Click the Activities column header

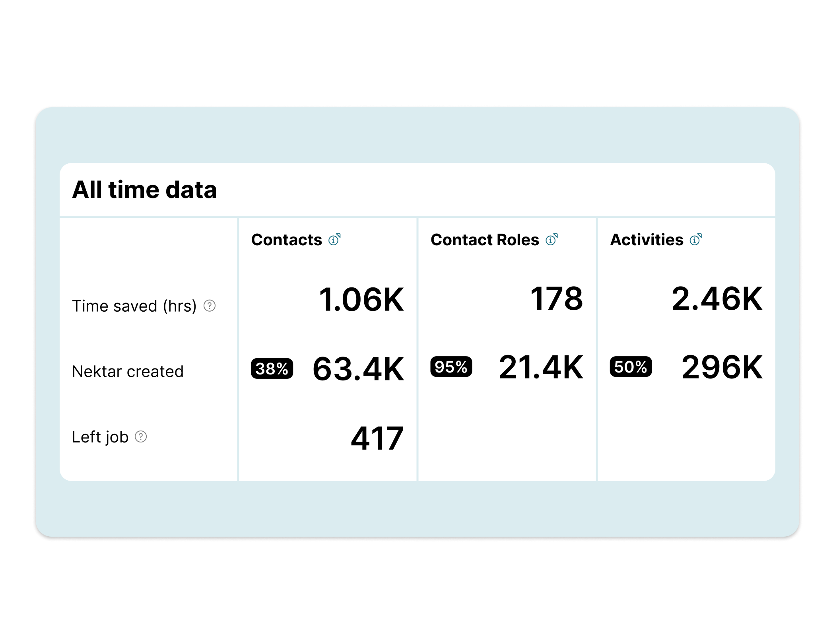point(647,240)
